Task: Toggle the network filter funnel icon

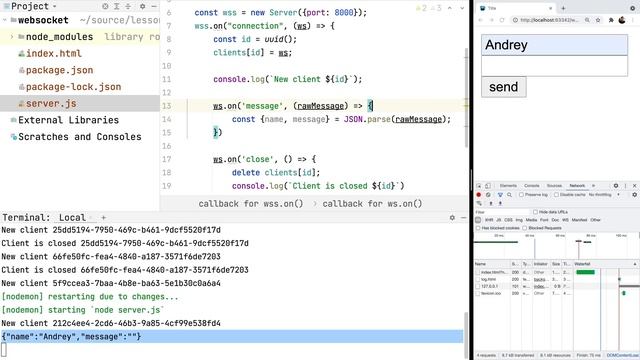Action: [x=500, y=195]
